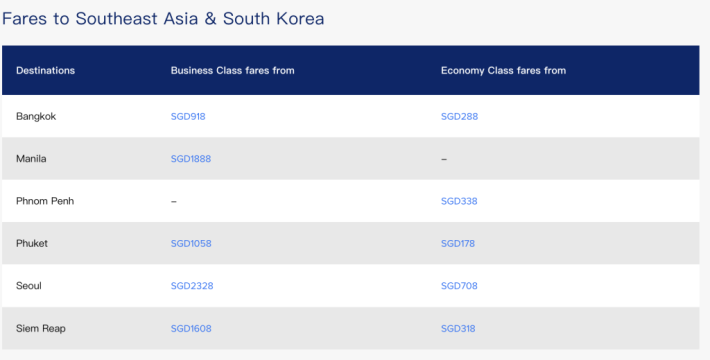Select Phuket Business Class fare SGD1058
Image resolution: width=710 pixels, height=360 pixels.
191,244
